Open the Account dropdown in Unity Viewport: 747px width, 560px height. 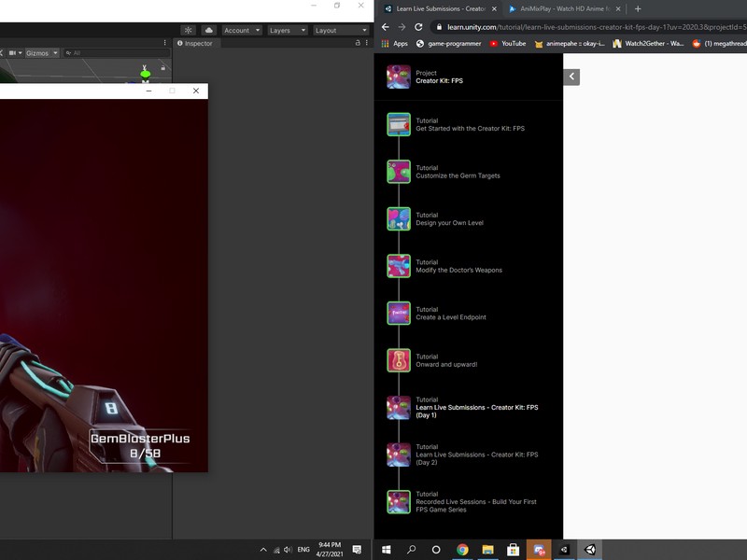tap(242, 30)
